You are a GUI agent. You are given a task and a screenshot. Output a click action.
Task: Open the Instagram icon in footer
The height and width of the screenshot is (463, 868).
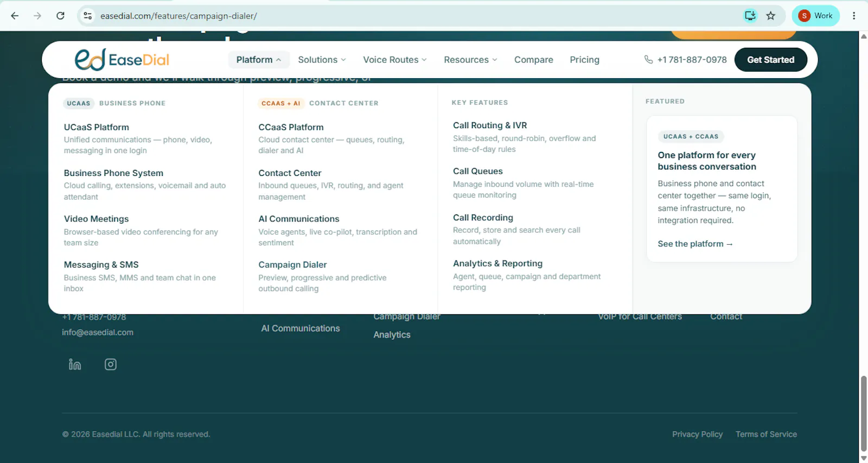(111, 364)
